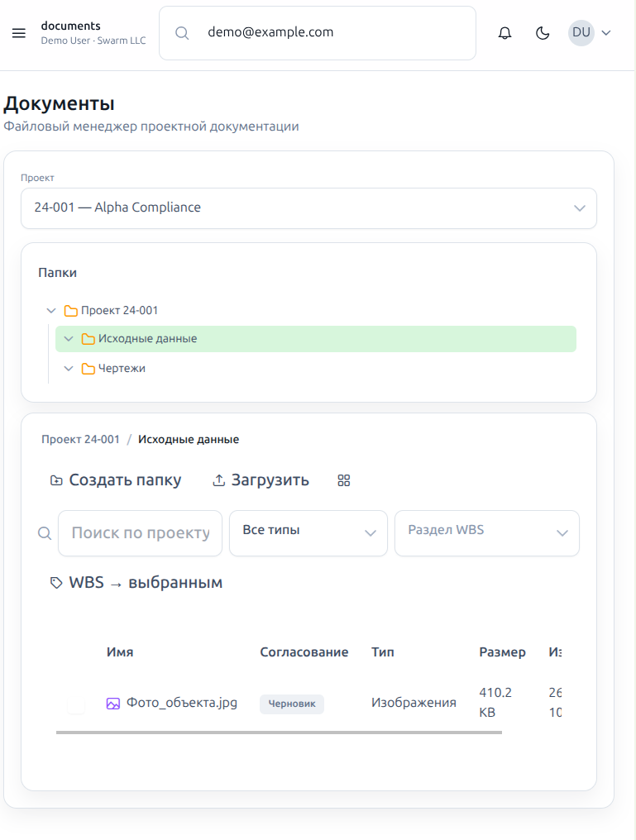The image size is (636, 840).
Task: Open the 24-001 — Alpha Compliance project dropdown
Action: (308, 208)
